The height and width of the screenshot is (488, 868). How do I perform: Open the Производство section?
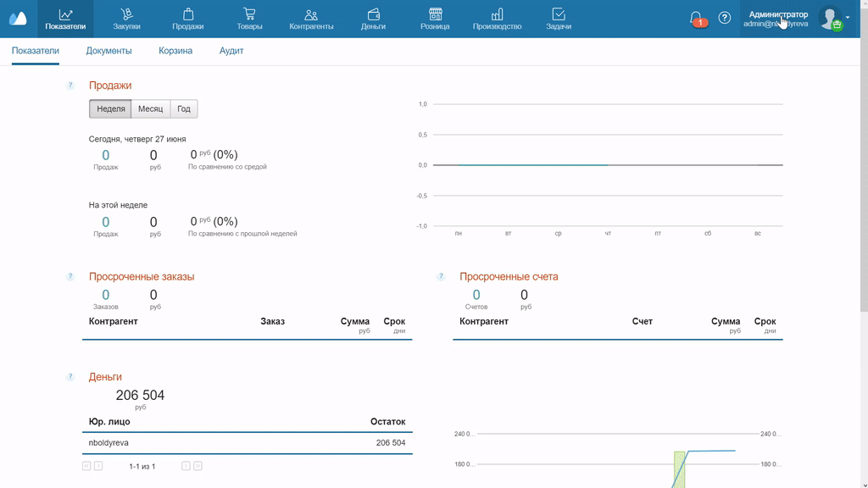pyautogui.click(x=497, y=19)
